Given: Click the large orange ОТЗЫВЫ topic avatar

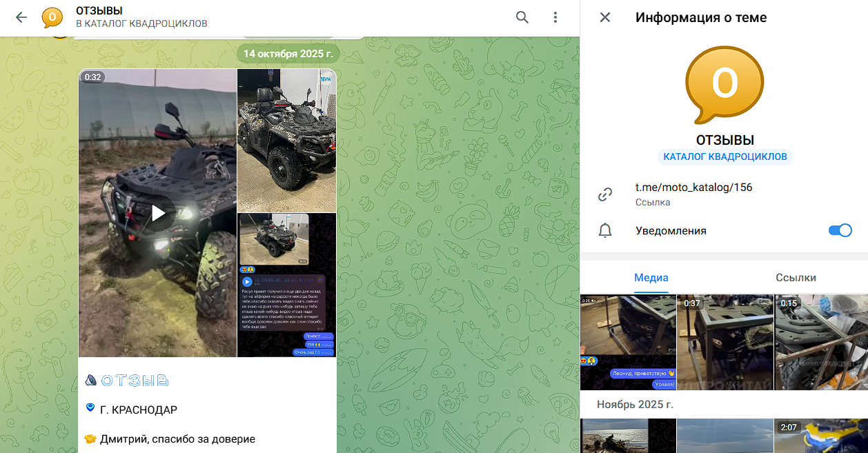Looking at the screenshot, I should 724,85.
